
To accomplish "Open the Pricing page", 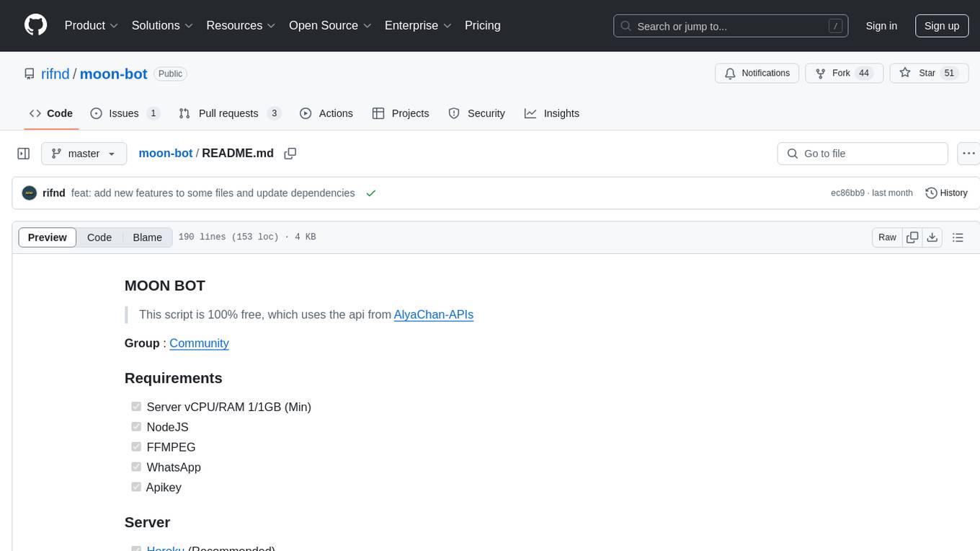I will pyautogui.click(x=483, y=25).
